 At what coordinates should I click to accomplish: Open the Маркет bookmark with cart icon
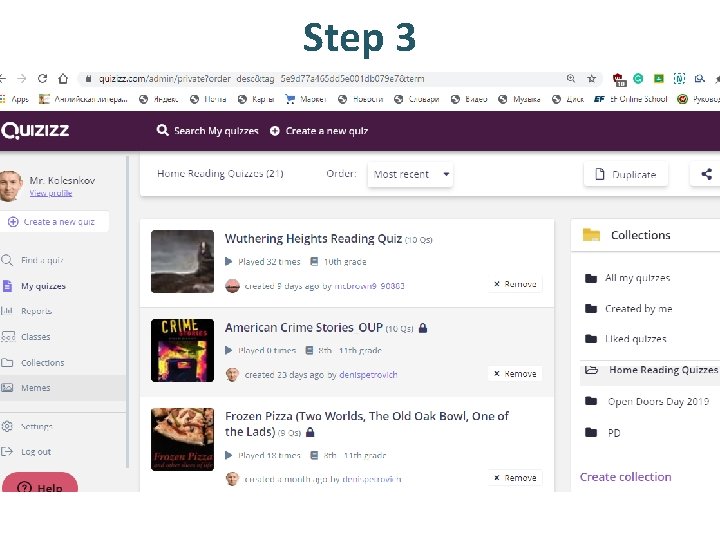tap(306, 99)
